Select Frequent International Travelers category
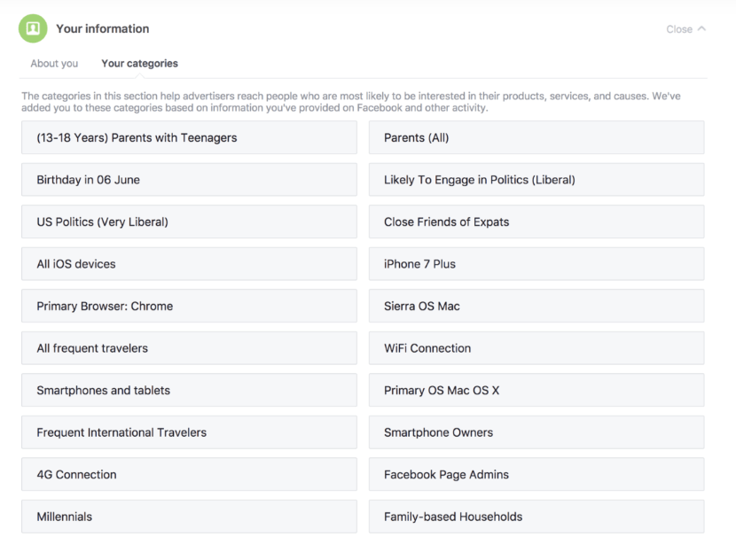 [x=189, y=432]
